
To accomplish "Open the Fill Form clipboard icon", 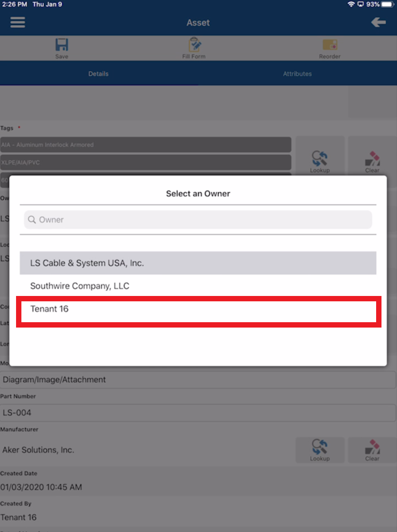I will 194,44.
